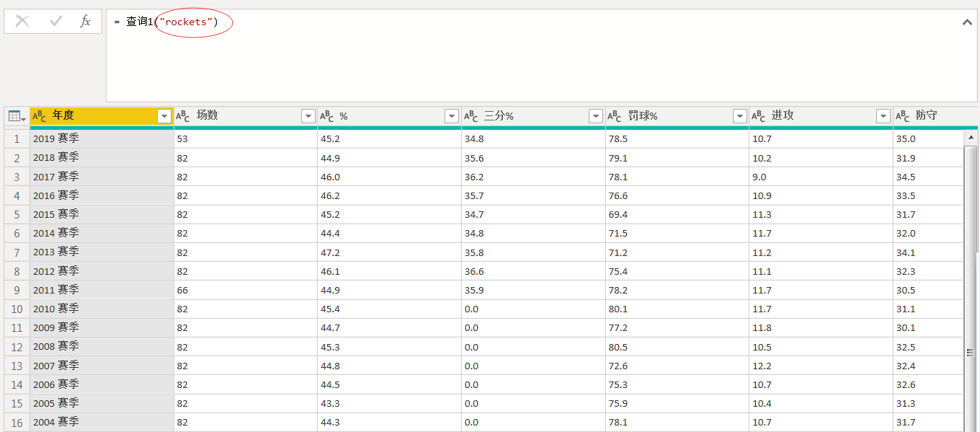Screen dimensions: 980x432
Task: Click the data type icon of 罚球% column
Action: point(615,116)
